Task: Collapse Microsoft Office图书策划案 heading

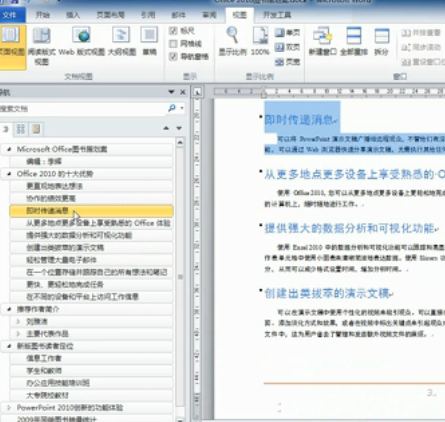Action: (9, 149)
